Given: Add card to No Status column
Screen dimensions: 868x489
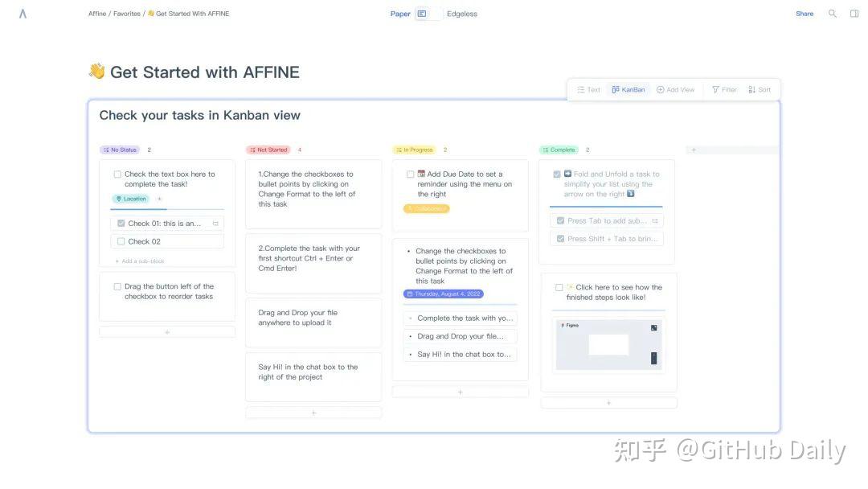Looking at the screenshot, I should tap(167, 332).
